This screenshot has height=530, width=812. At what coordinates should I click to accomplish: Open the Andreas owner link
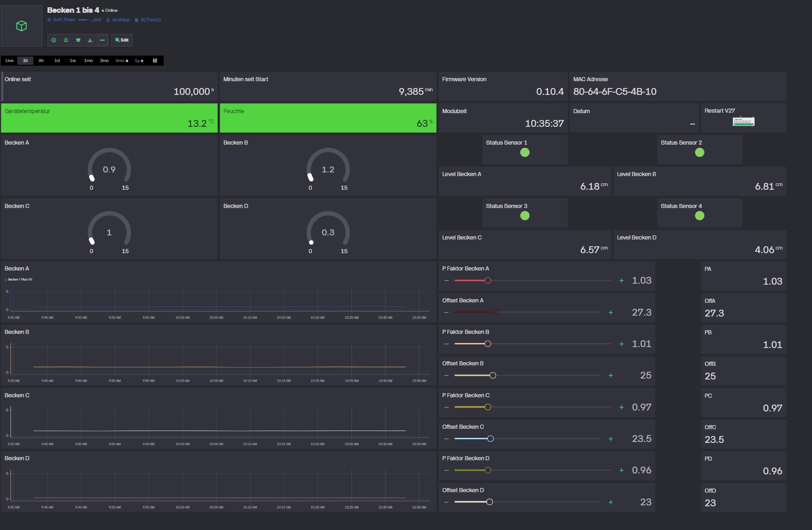coord(121,20)
